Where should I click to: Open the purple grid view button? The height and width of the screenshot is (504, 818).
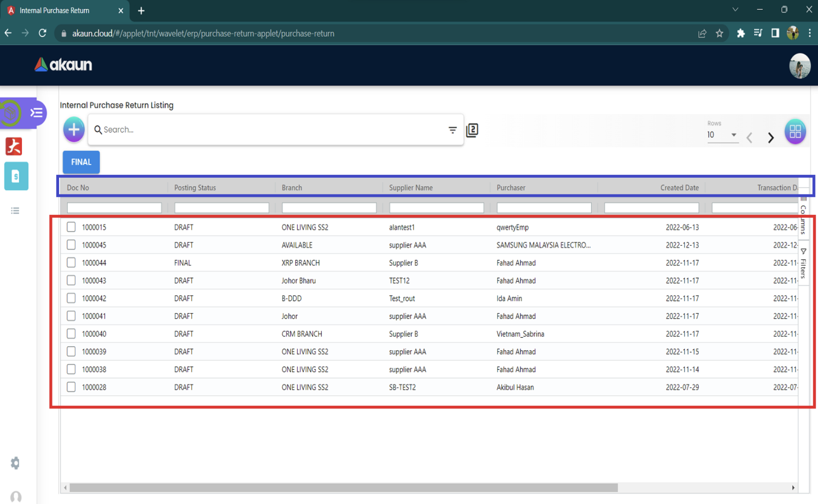point(795,131)
